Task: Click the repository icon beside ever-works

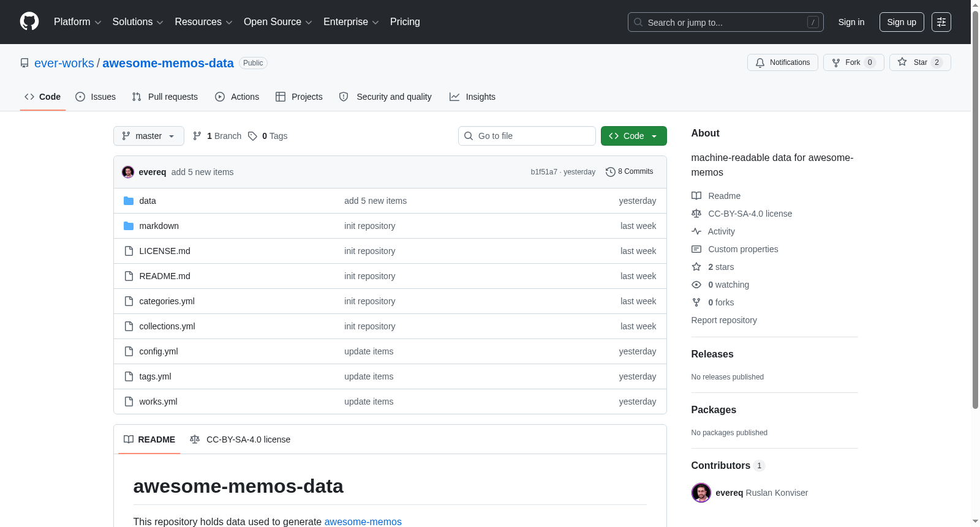Action: coord(24,63)
